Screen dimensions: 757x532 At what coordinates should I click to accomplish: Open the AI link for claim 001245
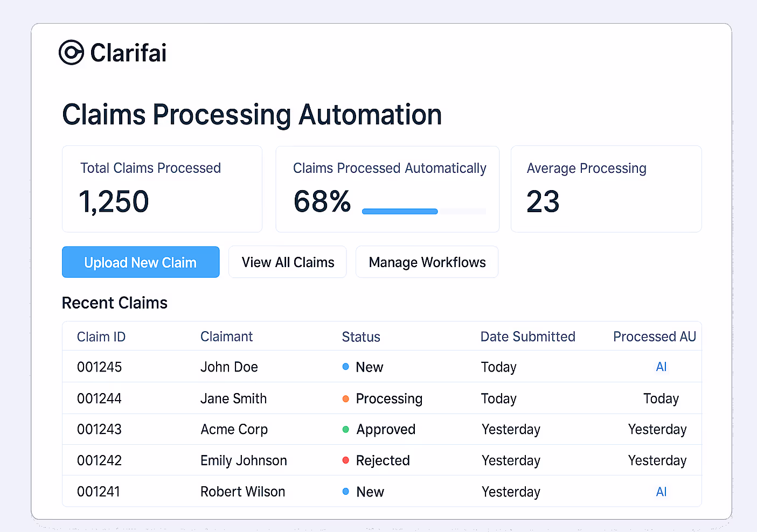661,367
